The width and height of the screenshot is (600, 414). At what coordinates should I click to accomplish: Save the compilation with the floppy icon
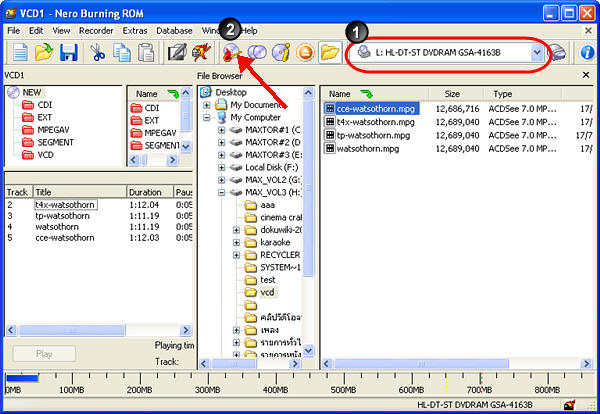coord(69,52)
